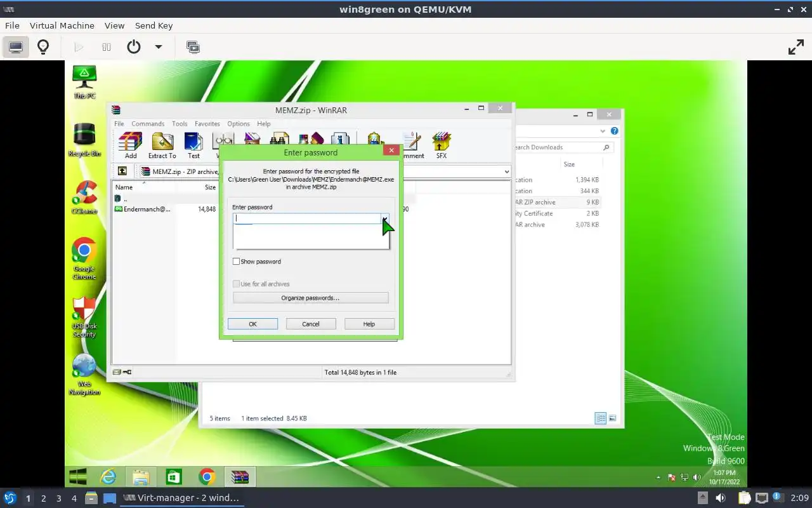Go up one folder level in WinRAR
Image resolution: width=812 pixels, height=508 pixels.
[x=122, y=171]
